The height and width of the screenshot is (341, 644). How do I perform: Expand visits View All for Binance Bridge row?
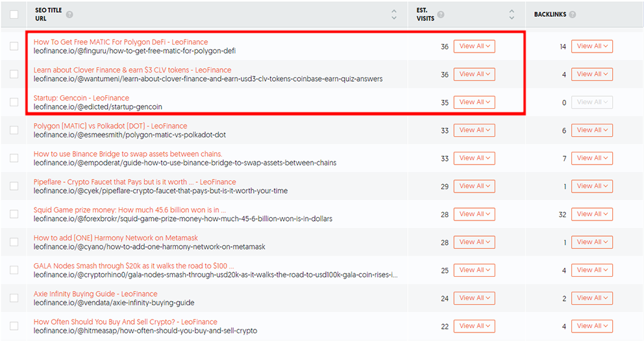coord(474,158)
